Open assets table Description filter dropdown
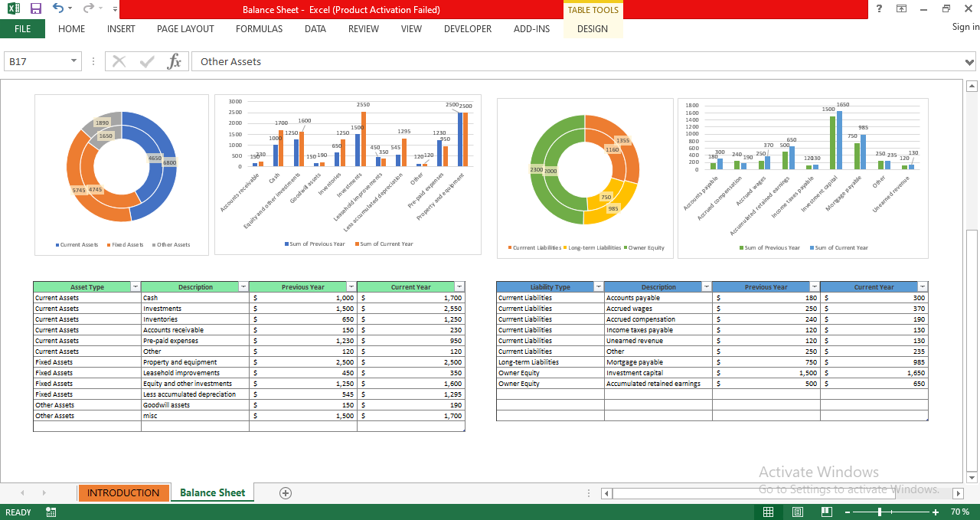980x520 pixels. 243,287
